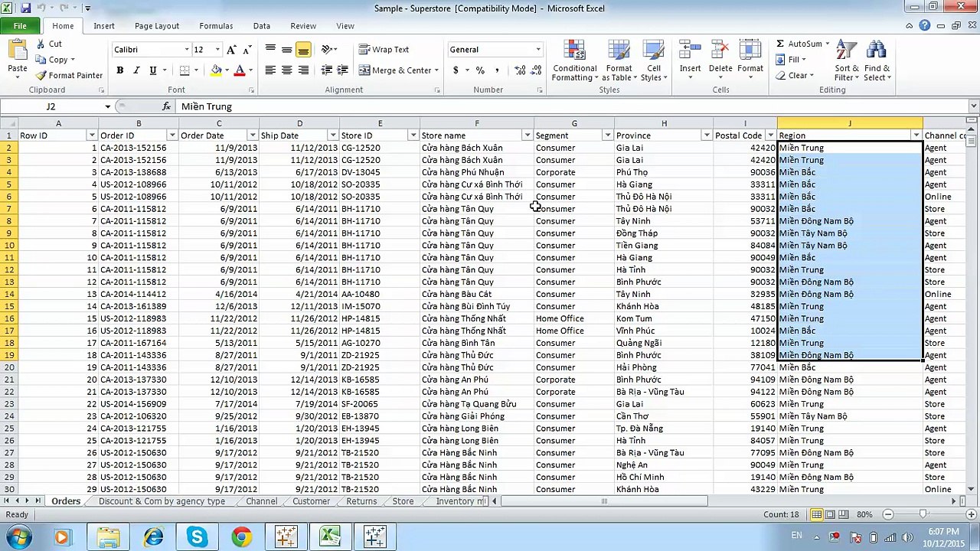
Task: Launch Google Chrome from the taskbar
Action: tap(241, 537)
